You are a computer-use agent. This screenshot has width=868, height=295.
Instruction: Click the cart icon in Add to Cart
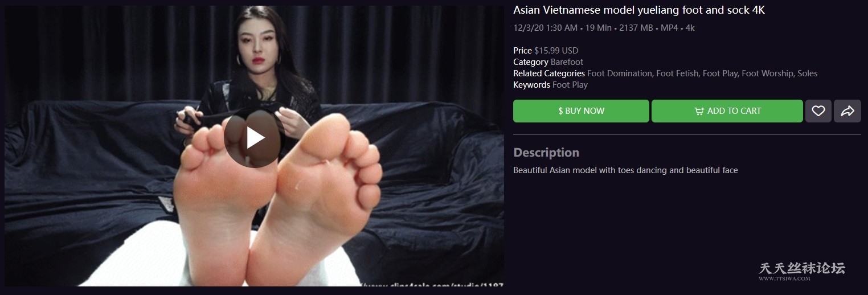pos(699,112)
